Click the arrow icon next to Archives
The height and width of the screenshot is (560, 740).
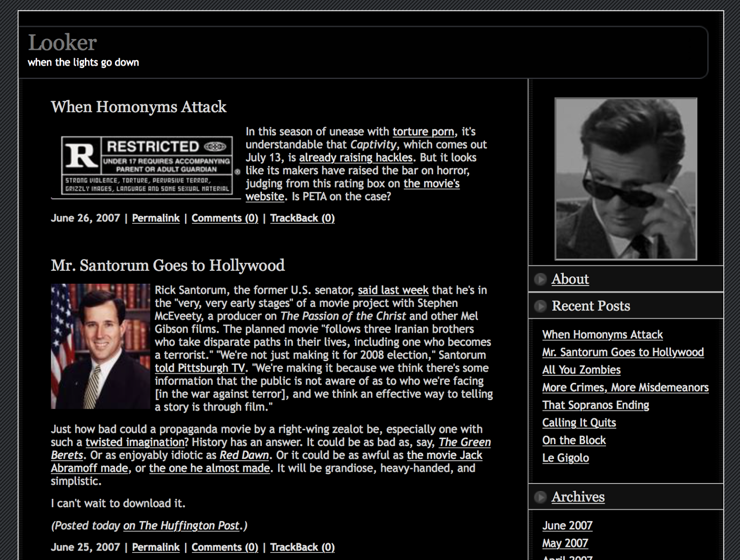pos(540,497)
